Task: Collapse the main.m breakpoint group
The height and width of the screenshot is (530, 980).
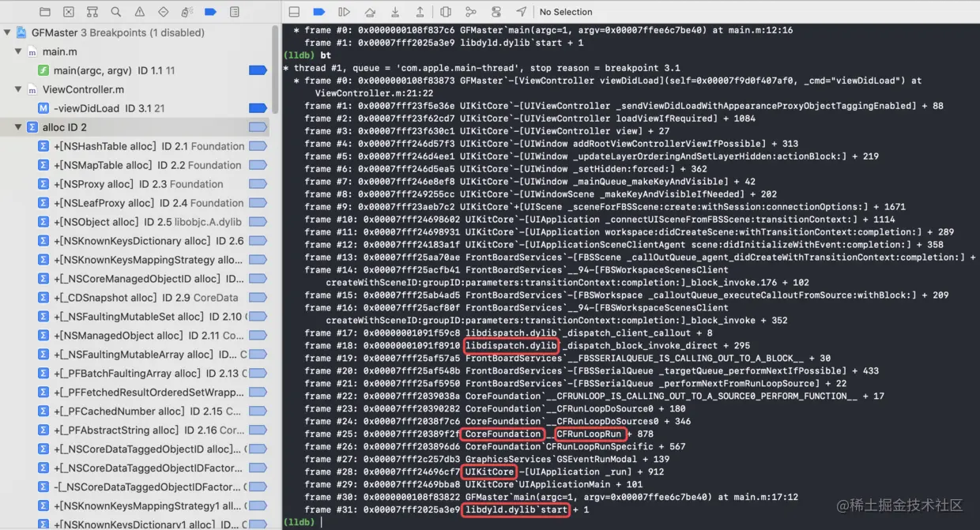Action: [19, 51]
